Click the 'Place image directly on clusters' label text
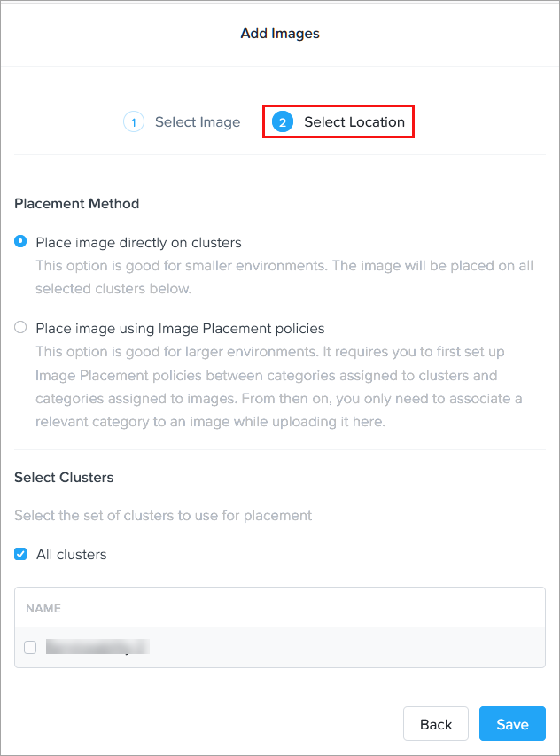Screen dimensions: 560x756 coord(139,242)
